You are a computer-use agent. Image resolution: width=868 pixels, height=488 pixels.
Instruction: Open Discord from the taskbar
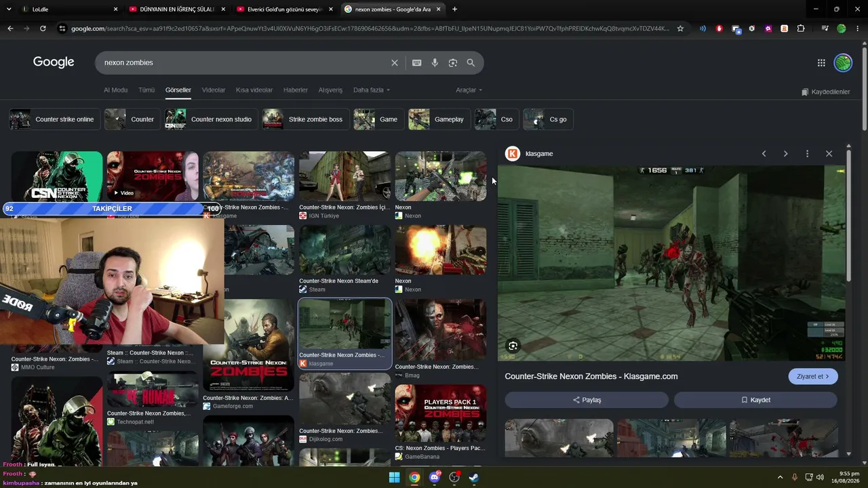(435, 477)
